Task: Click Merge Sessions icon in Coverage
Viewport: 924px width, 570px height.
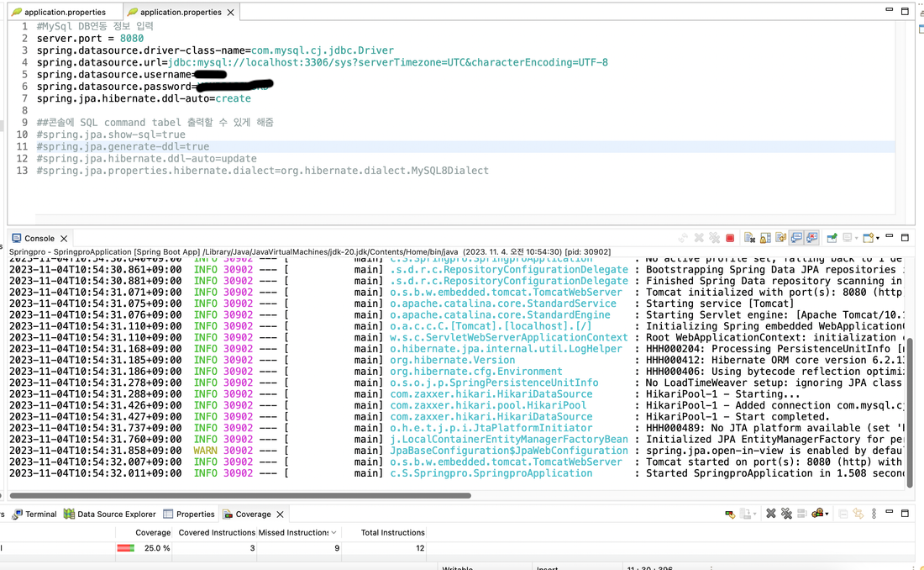Action: pyautogui.click(x=802, y=514)
